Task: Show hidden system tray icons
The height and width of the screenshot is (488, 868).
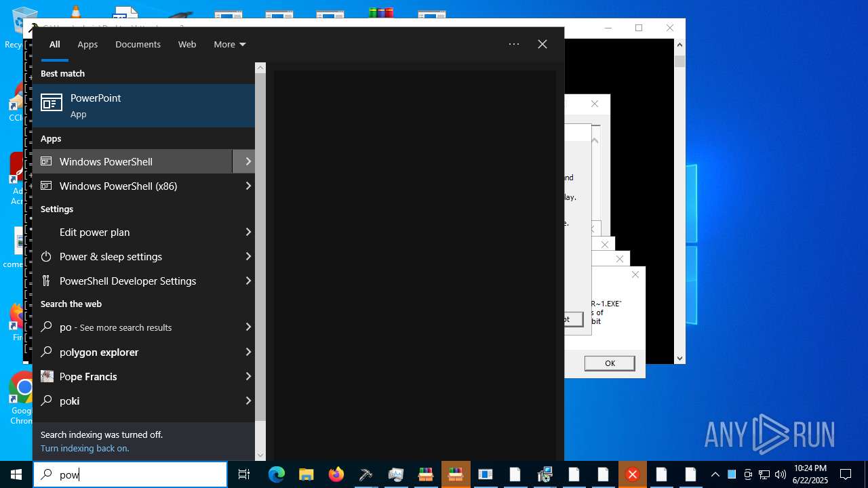Action: coord(715,474)
